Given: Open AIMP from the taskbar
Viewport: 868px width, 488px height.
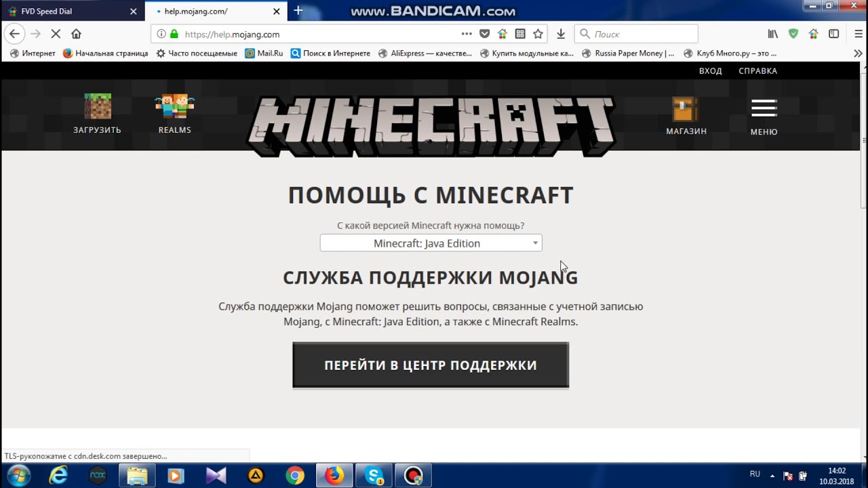Looking at the screenshot, I should click(256, 476).
